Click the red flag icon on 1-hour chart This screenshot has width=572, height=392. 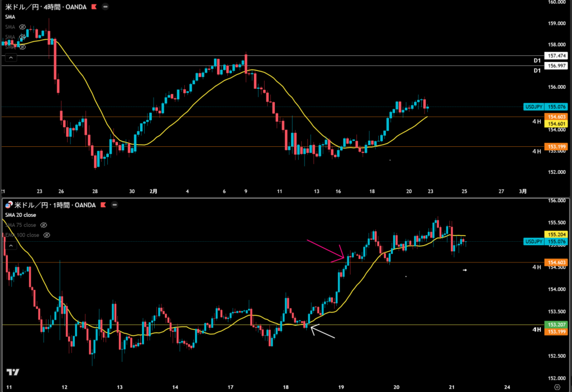click(x=103, y=206)
